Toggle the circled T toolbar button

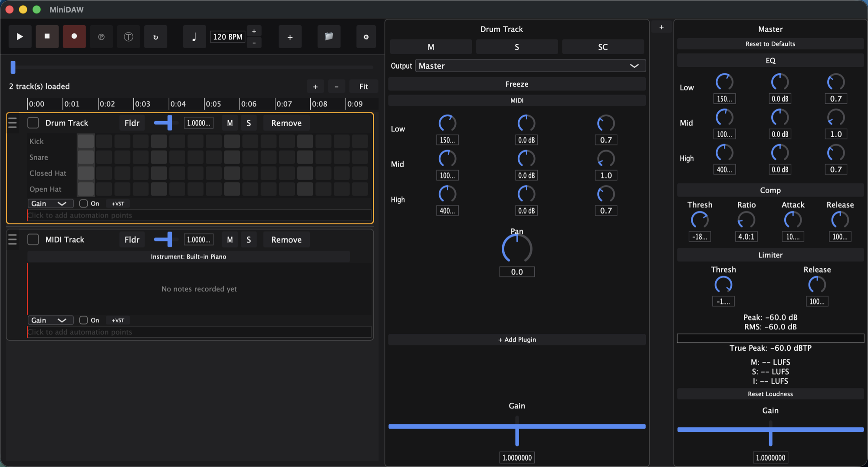(128, 37)
